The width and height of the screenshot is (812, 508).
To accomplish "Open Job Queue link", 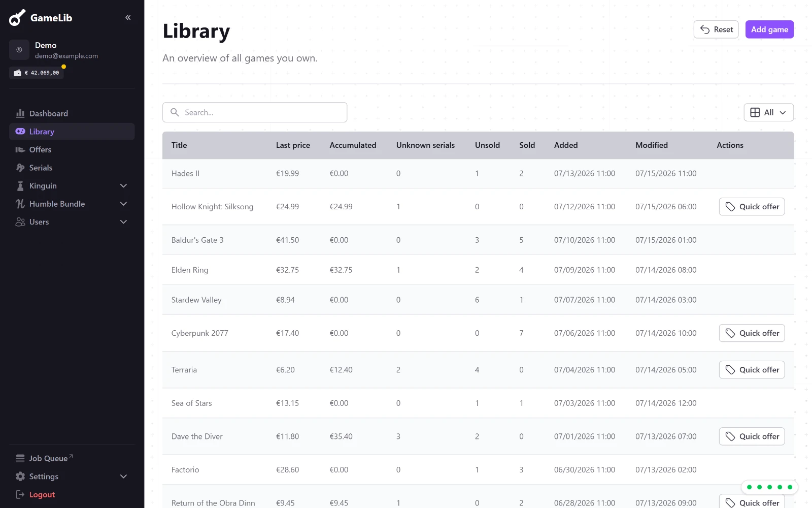I will 72,458.
